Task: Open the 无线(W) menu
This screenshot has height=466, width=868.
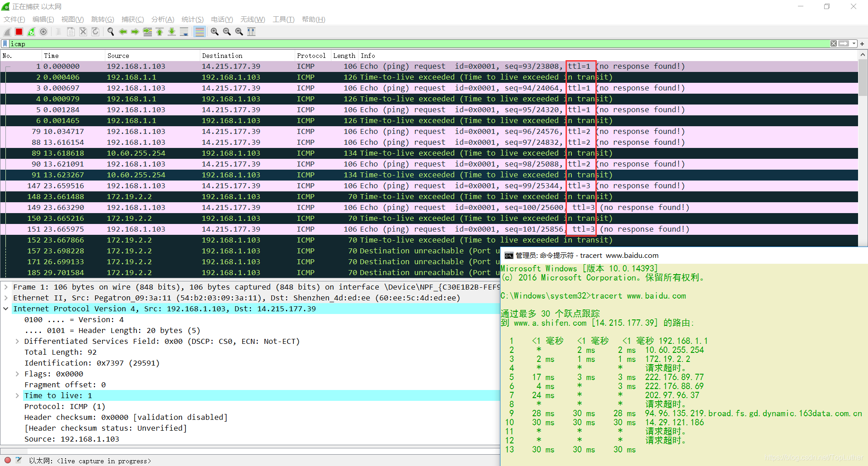Action: (x=253, y=19)
